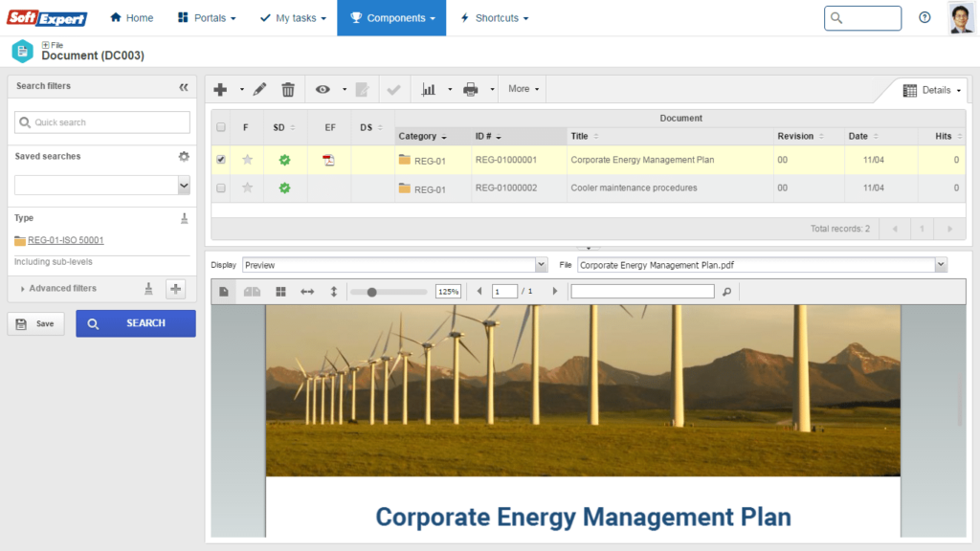Click the printer icon
This screenshot has width=980, height=551.
point(471,89)
